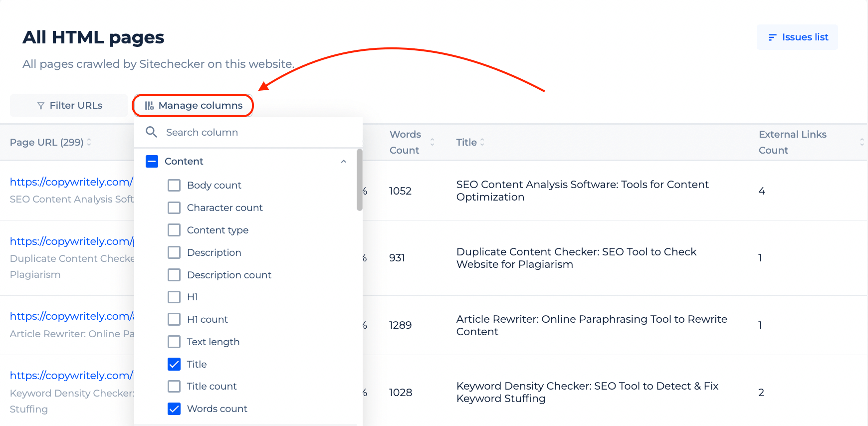This screenshot has height=426, width=868.
Task: Click the words count value 1289
Action: (x=400, y=325)
